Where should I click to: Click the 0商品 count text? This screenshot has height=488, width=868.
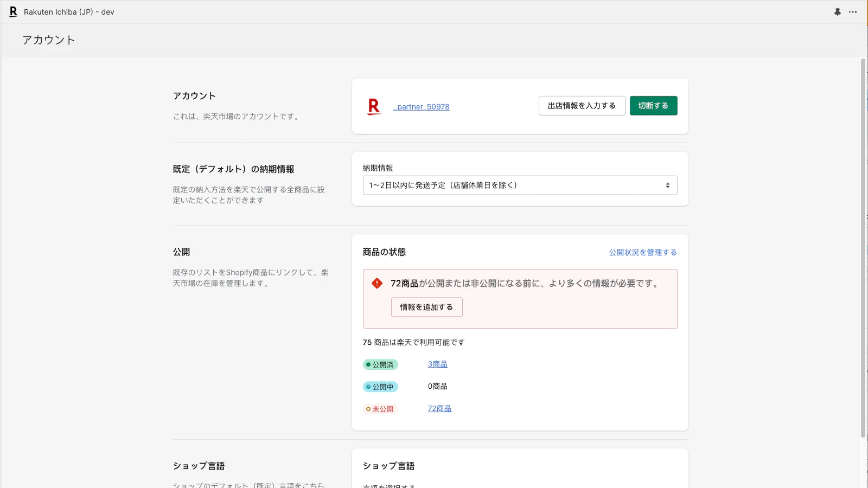[438, 387]
